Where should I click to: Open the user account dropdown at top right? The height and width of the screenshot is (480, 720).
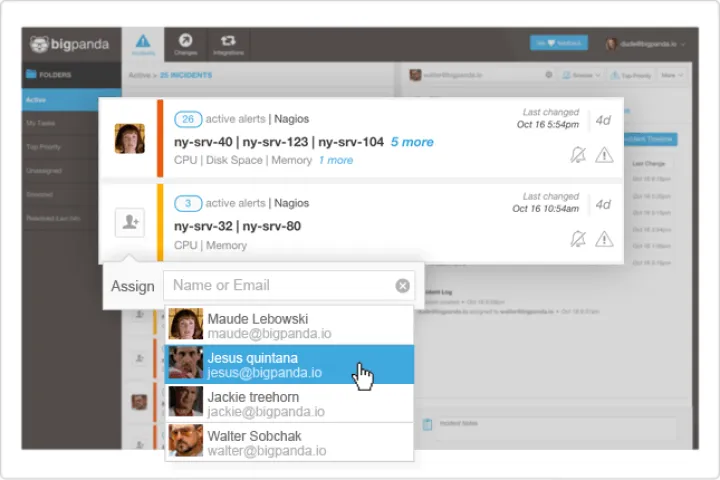click(x=645, y=44)
